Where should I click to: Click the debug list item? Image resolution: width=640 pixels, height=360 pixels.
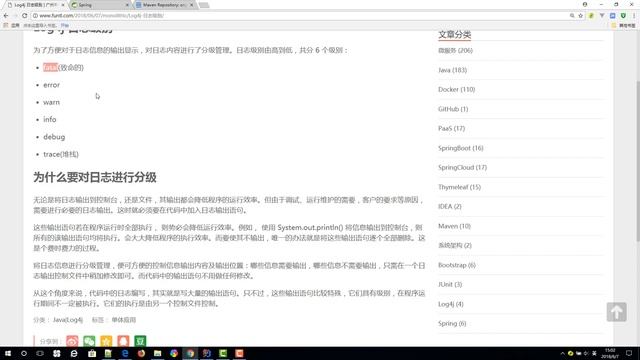[x=54, y=137]
